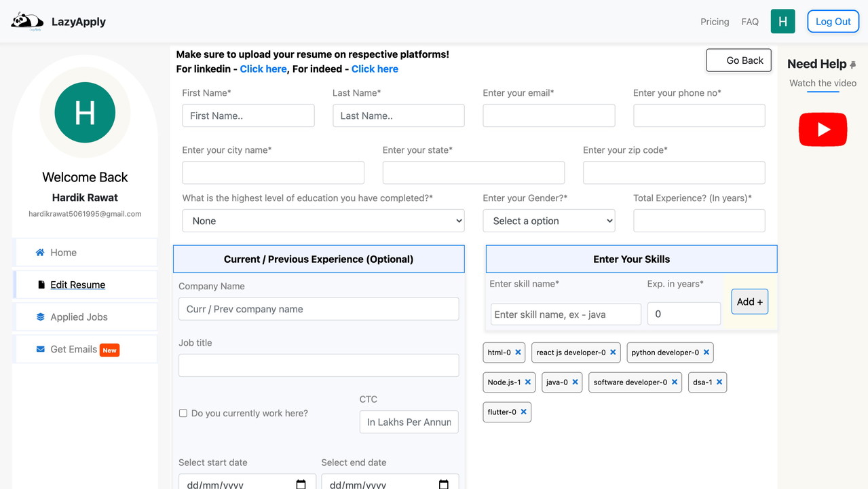Delete the flutter-0 skill chip
The image size is (868, 489).
524,412
